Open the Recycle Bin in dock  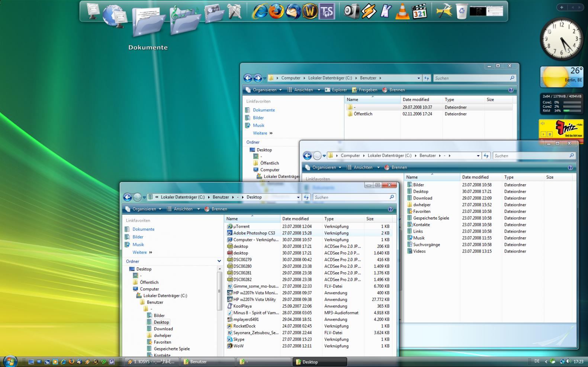(x=462, y=12)
